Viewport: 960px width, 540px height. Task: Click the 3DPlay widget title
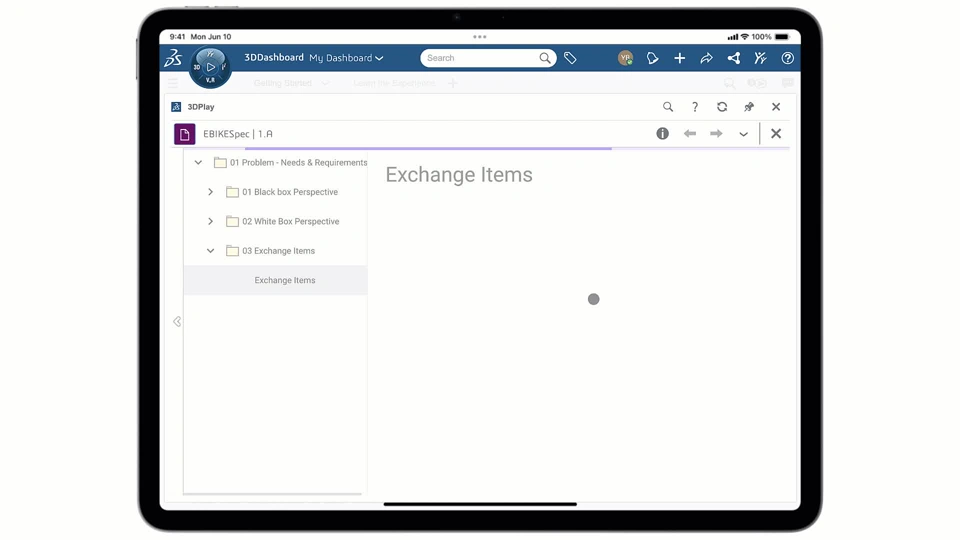point(201,107)
